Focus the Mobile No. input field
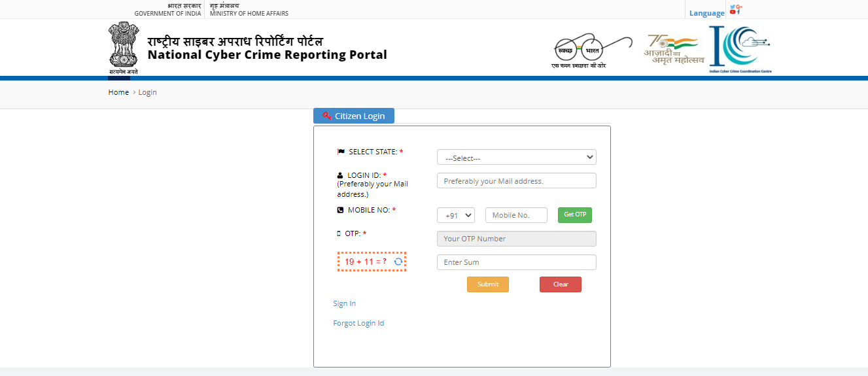Screen dimensions: 868x376 click(516, 215)
